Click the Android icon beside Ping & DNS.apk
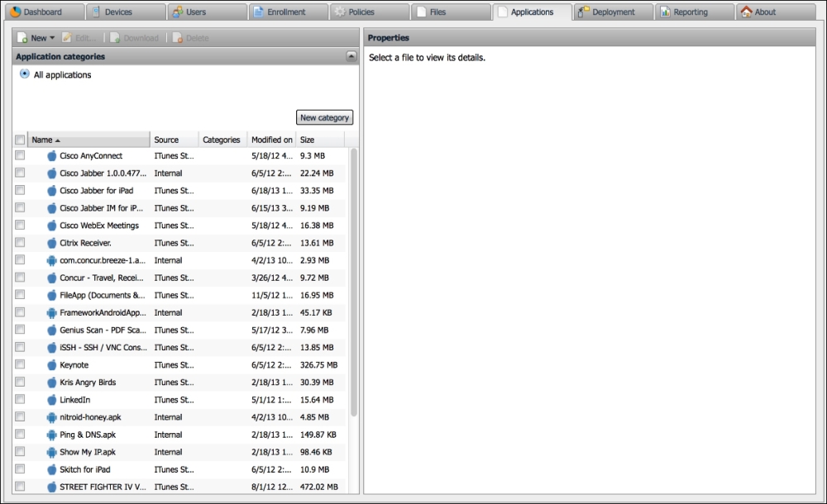This screenshot has height=504, width=827. pos(51,435)
